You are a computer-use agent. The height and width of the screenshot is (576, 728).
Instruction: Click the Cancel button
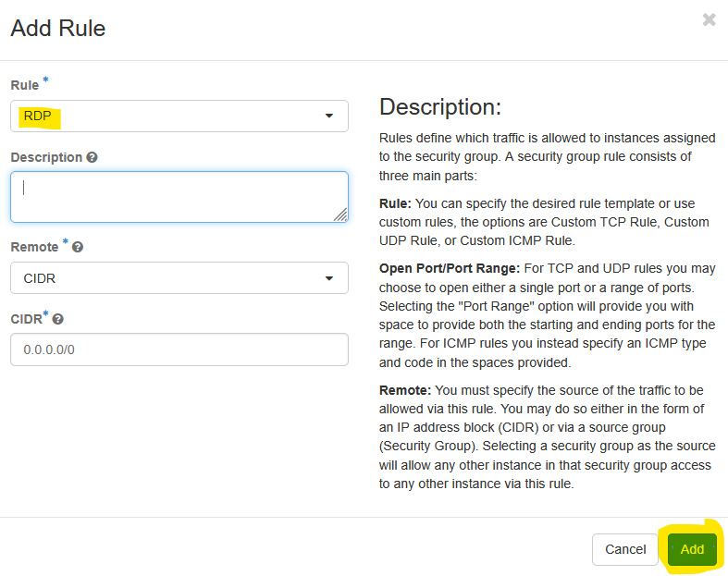(625, 549)
